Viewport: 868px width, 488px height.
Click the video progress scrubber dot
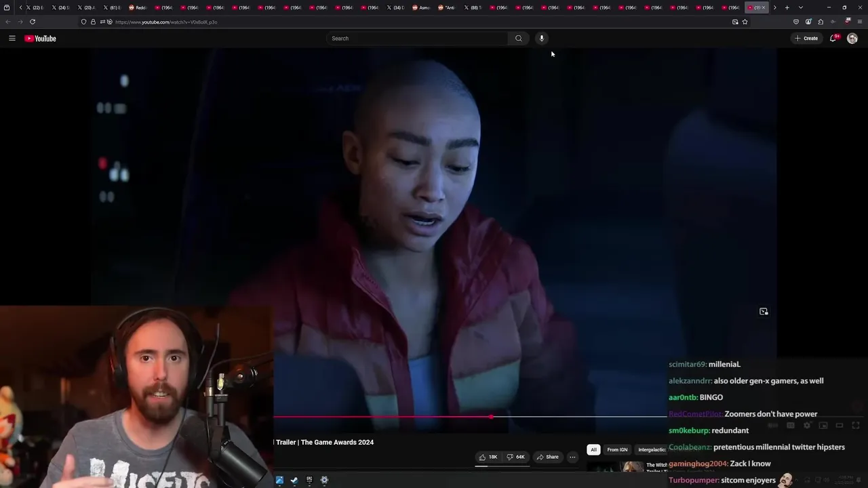pyautogui.click(x=491, y=417)
